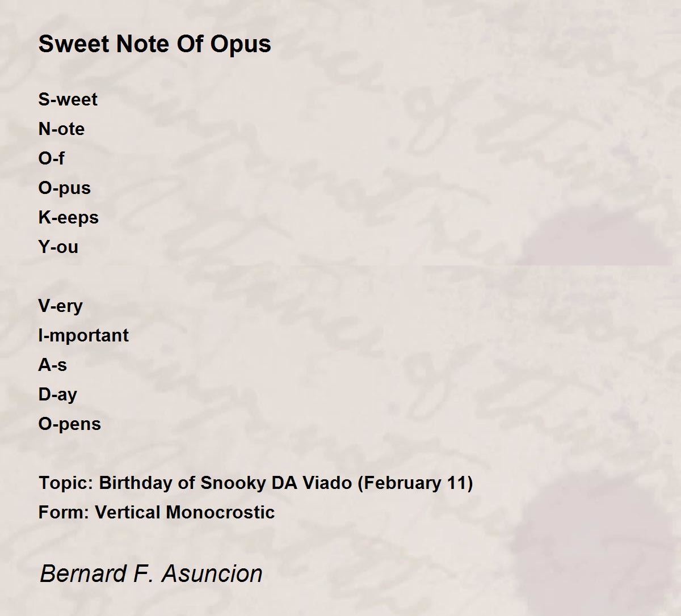Select the line S-weet

tap(68, 99)
